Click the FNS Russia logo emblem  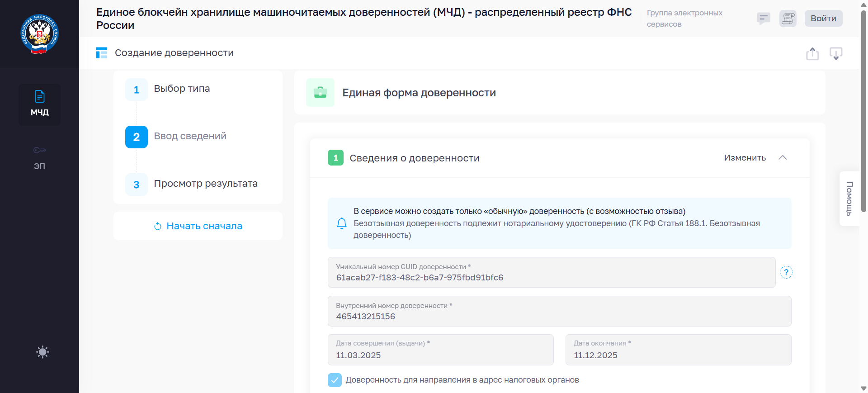click(x=39, y=34)
